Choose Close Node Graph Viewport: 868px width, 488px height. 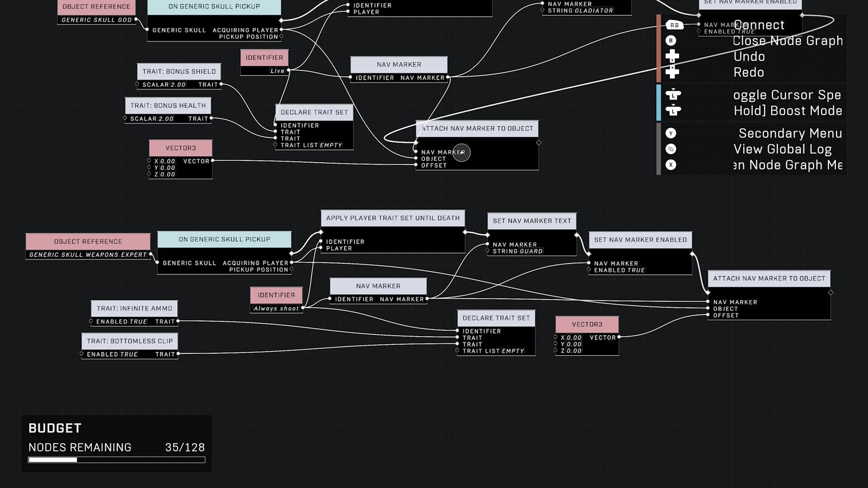788,41
